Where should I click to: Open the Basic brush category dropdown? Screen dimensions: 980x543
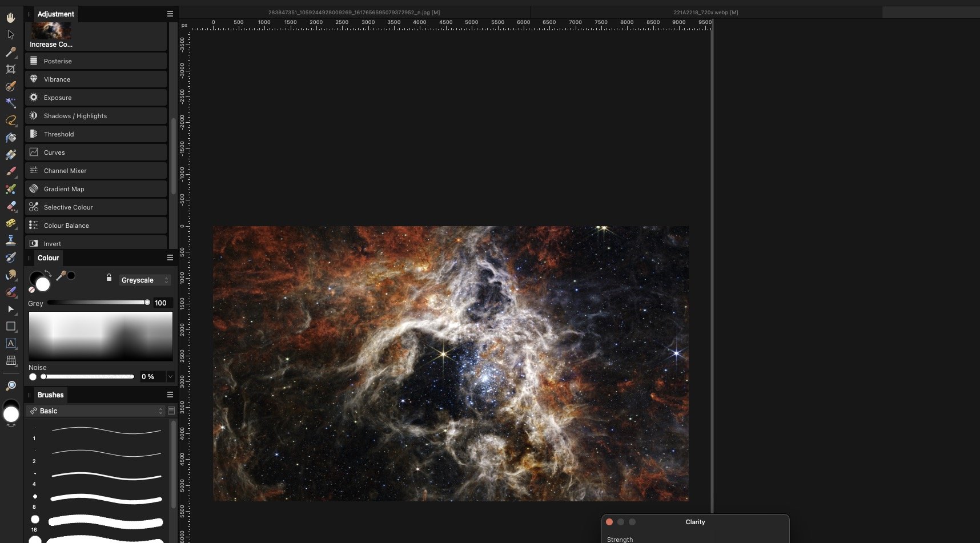pyautogui.click(x=96, y=411)
